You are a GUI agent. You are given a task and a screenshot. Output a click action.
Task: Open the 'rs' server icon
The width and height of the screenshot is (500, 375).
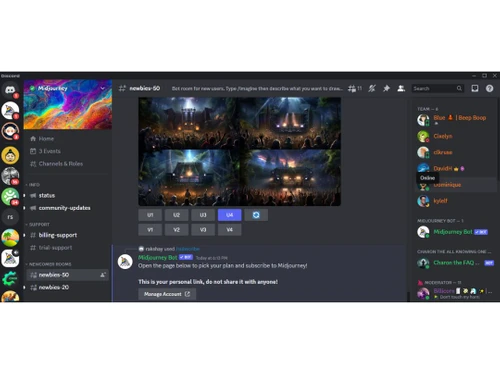tap(10, 217)
